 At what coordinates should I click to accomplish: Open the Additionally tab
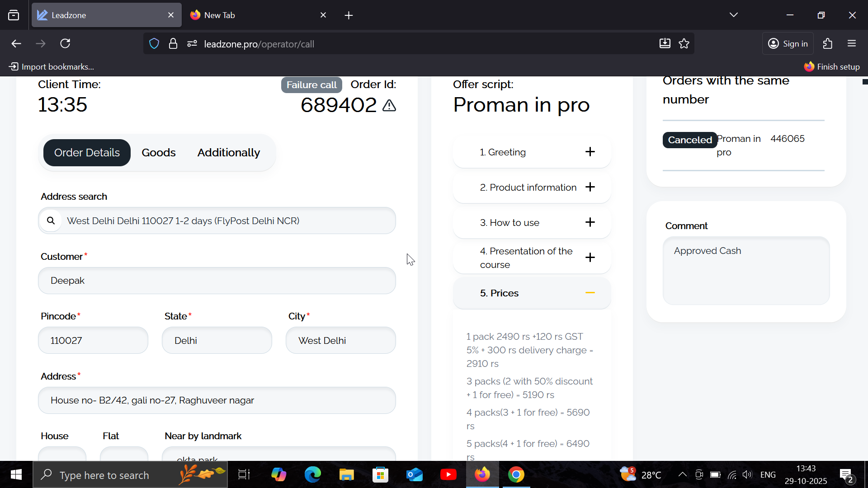228,153
